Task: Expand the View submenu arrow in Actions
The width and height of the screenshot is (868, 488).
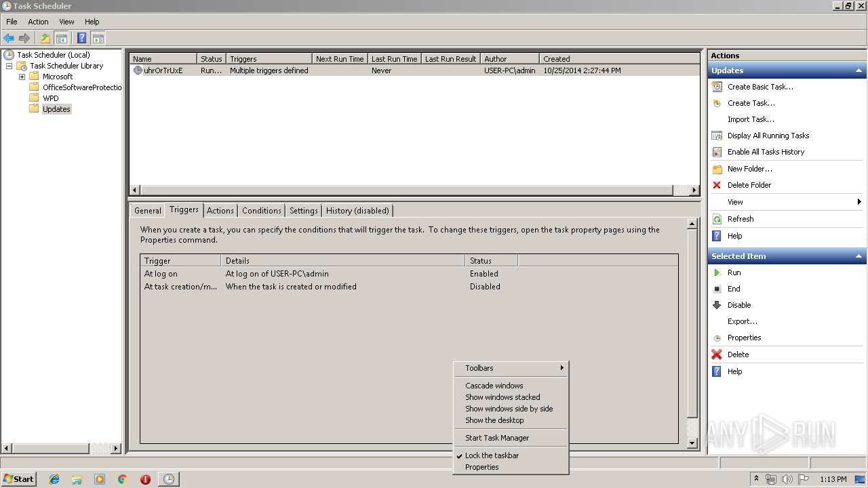Action: (x=859, y=202)
